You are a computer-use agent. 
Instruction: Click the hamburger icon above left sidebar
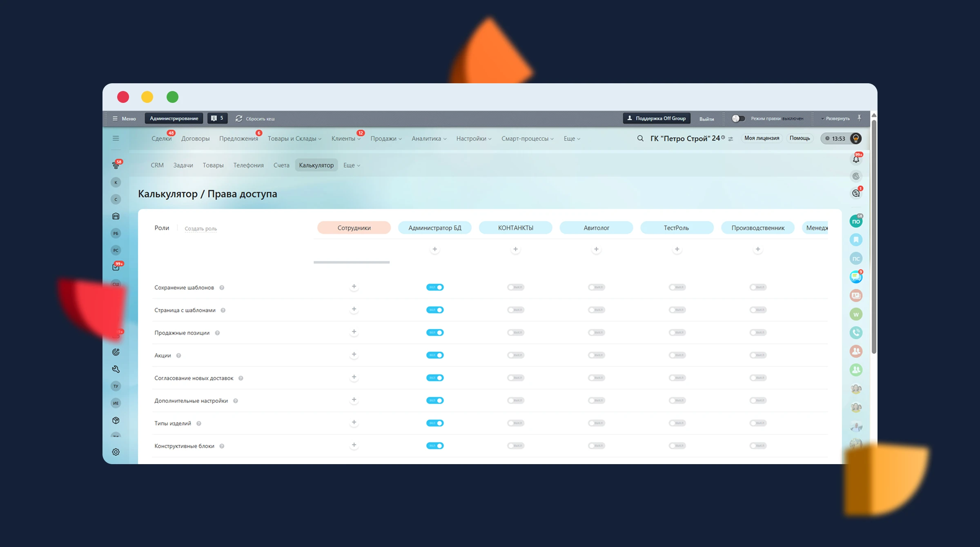click(116, 138)
